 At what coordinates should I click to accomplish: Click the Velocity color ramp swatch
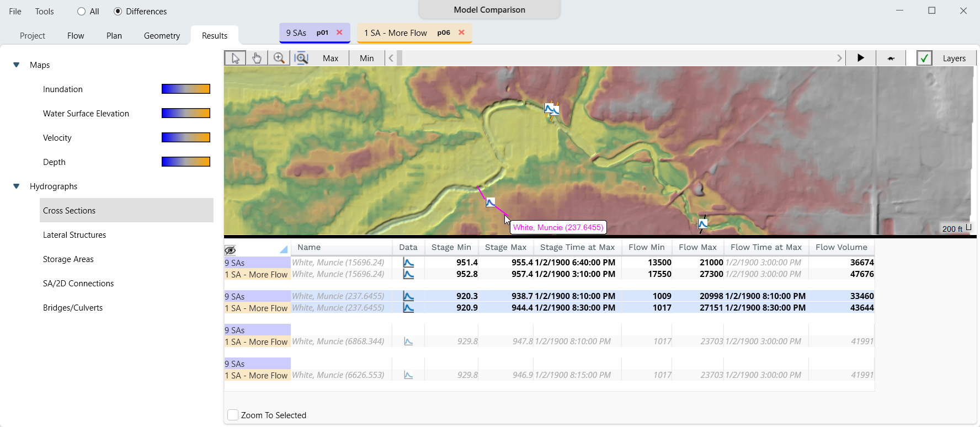click(185, 137)
